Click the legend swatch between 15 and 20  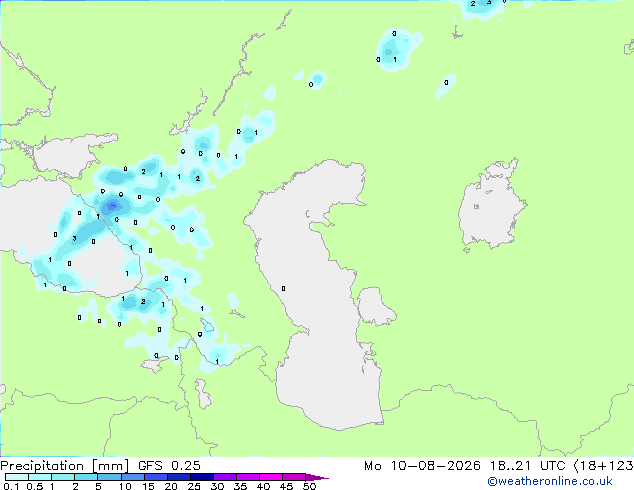[x=156, y=477]
